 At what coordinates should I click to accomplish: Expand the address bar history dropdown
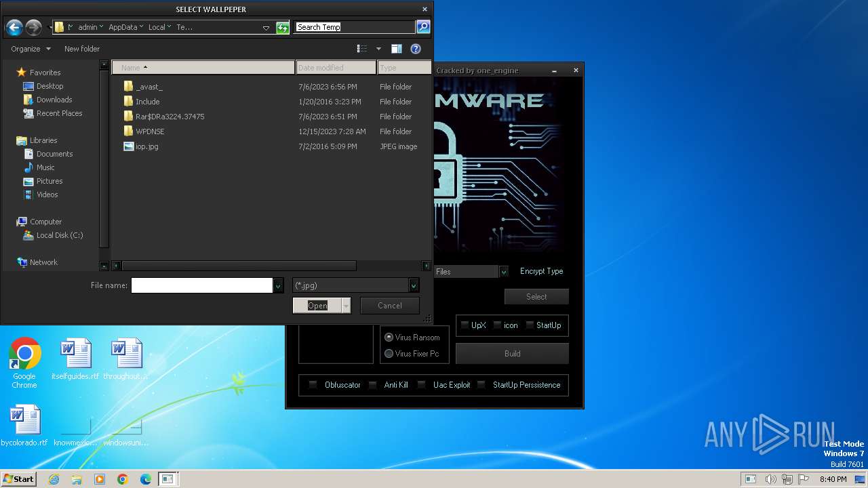(x=266, y=28)
